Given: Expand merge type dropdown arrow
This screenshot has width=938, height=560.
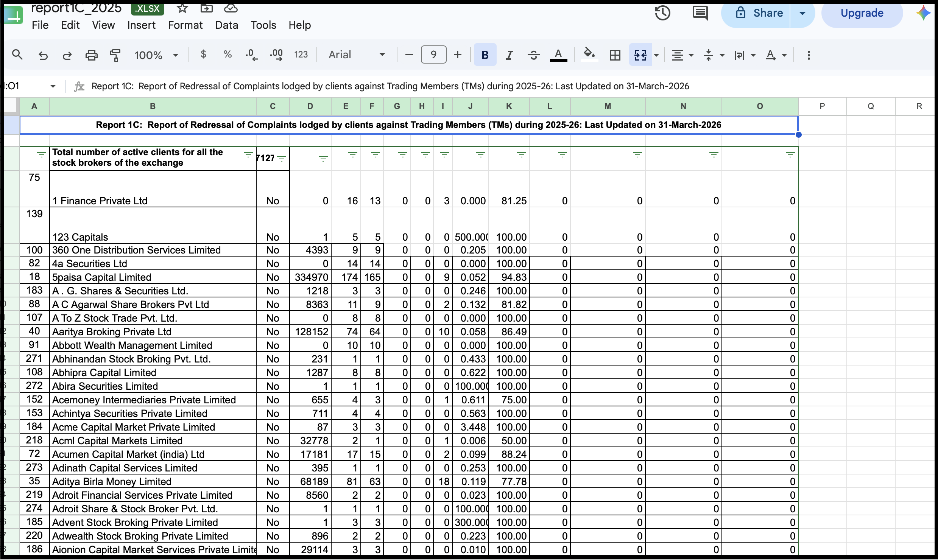Looking at the screenshot, I should [x=657, y=55].
